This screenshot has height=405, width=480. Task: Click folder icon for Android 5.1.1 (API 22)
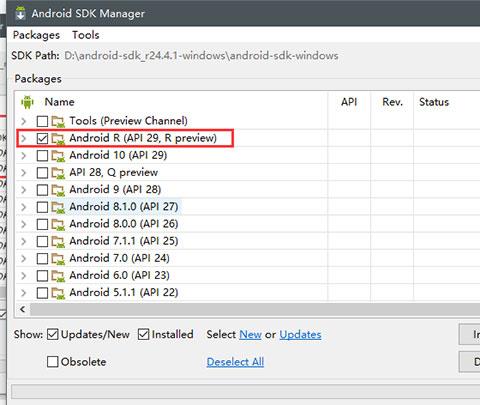[x=58, y=293]
